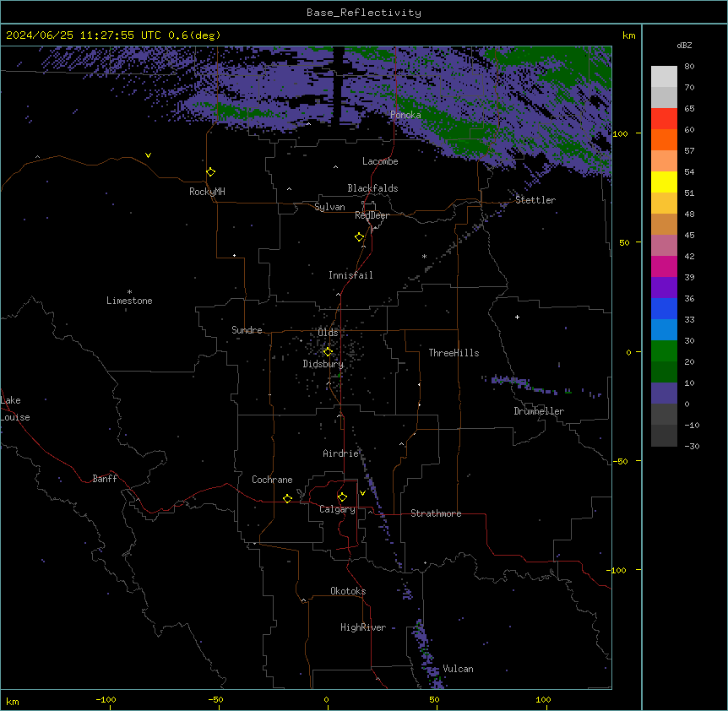Pick the red 65 dBZ legend swatch
Image resolution: width=728 pixels, height=711 pixels.
(x=664, y=118)
